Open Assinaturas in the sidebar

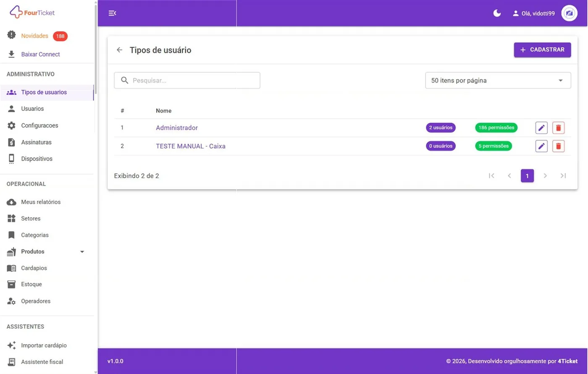[x=36, y=142]
